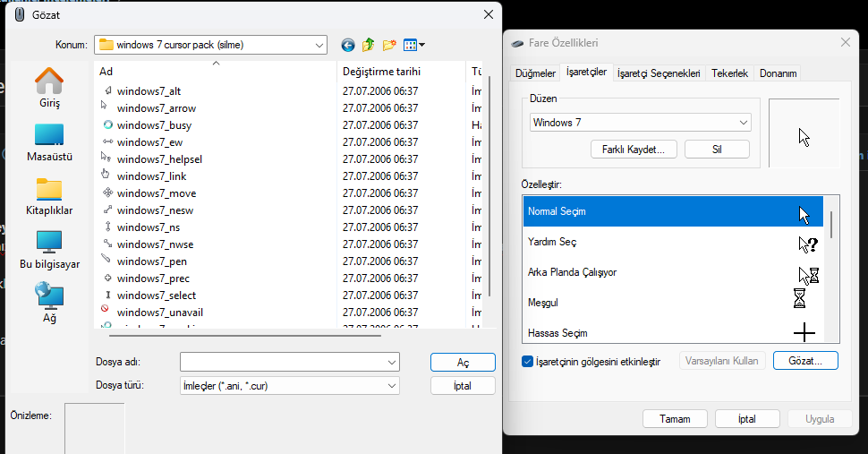Open Bu bilgisayar in sidebar
The height and width of the screenshot is (454, 868).
[49, 250]
